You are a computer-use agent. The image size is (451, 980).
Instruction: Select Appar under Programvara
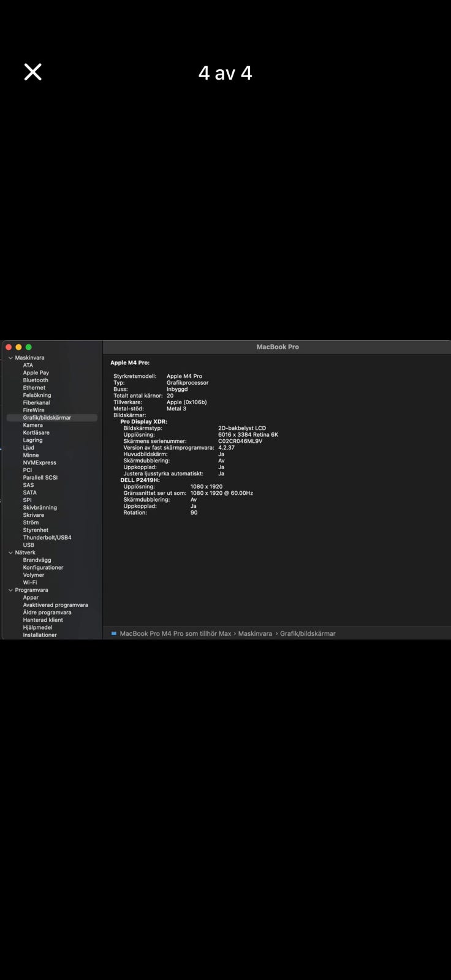tap(31, 598)
